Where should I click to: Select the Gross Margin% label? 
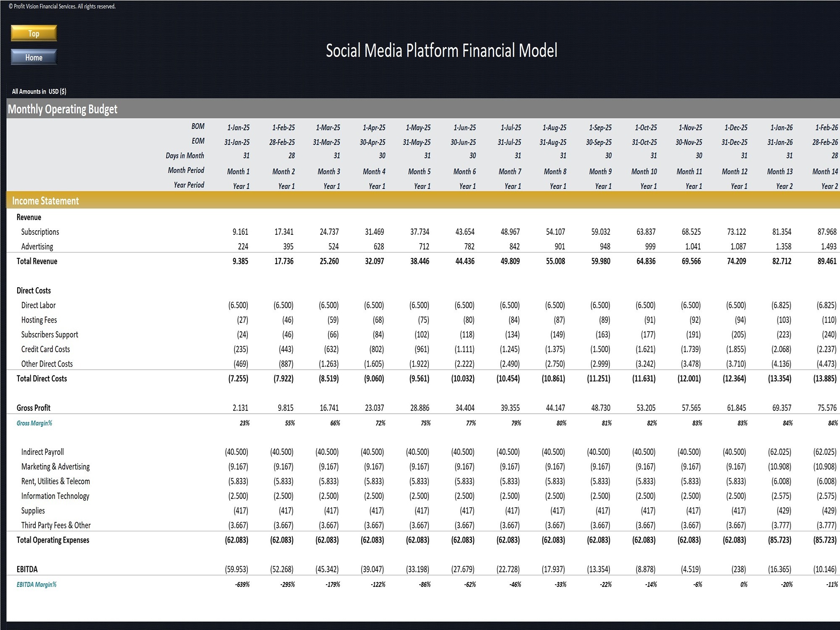(34, 423)
